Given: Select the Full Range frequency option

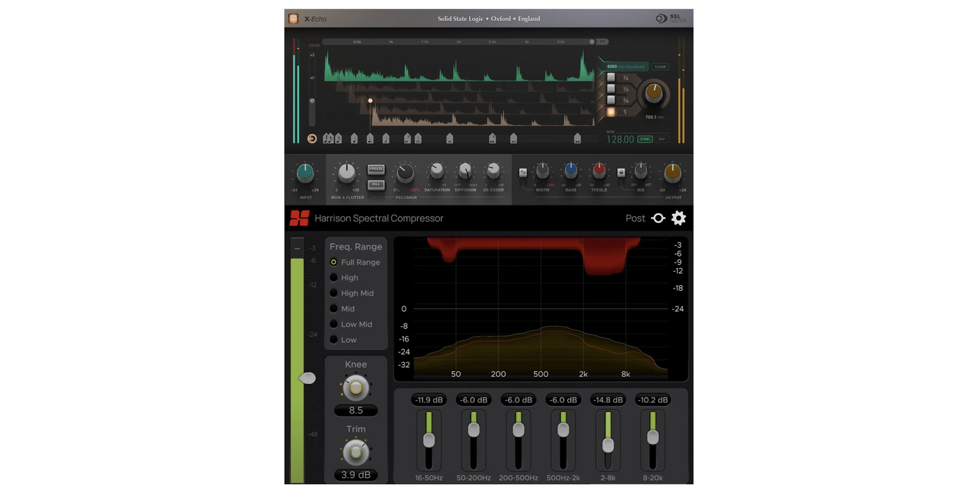Looking at the screenshot, I should [x=334, y=262].
